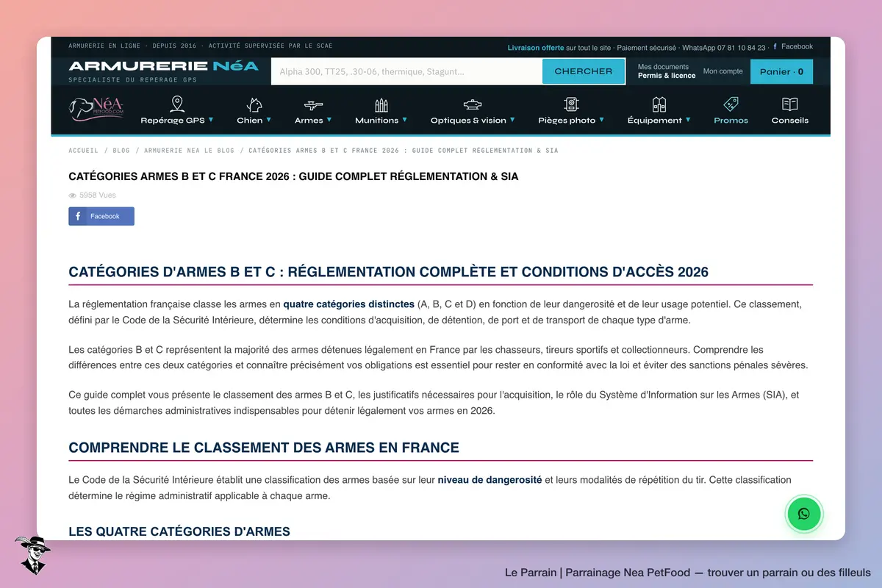Expand the Armes dropdown arrow
The height and width of the screenshot is (588, 882).
[329, 120]
